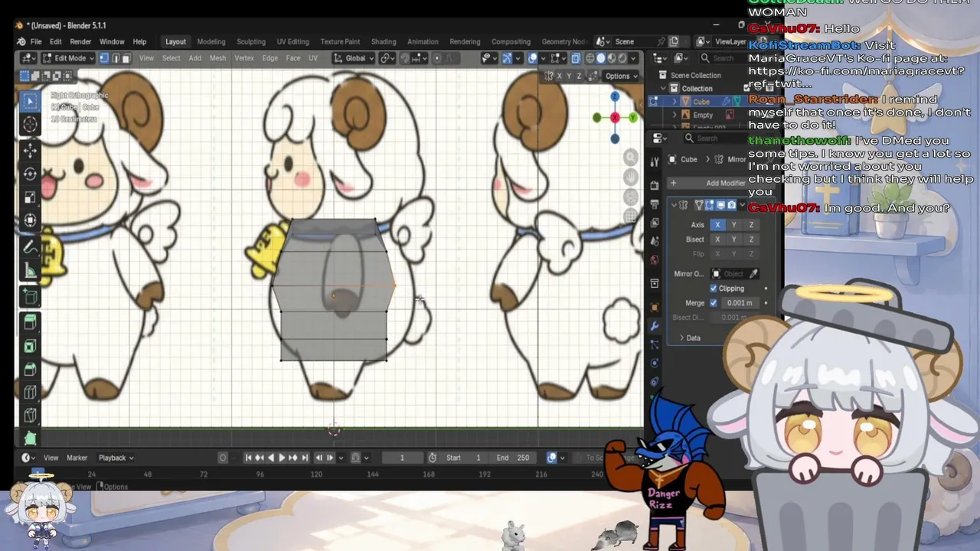
Task: Select the Measure tool
Action: (31, 271)
